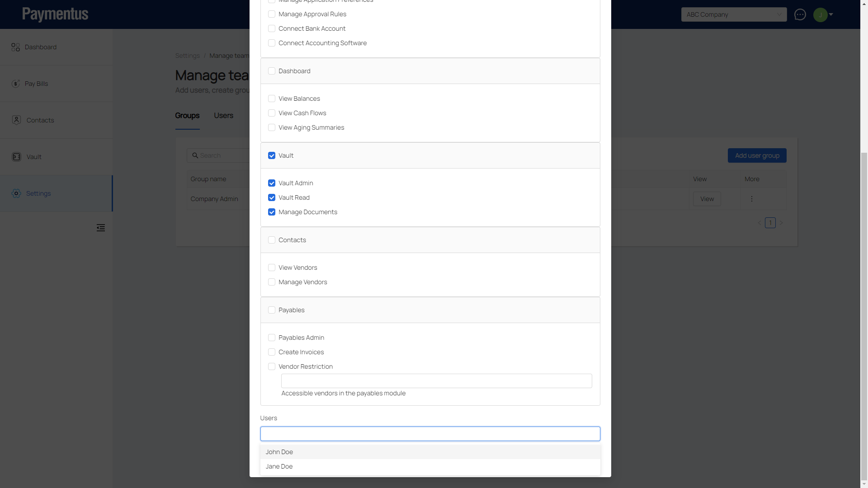Check the Payables Admin checkbox
This screenshot has height=488, width=868.
click(272, 338)
